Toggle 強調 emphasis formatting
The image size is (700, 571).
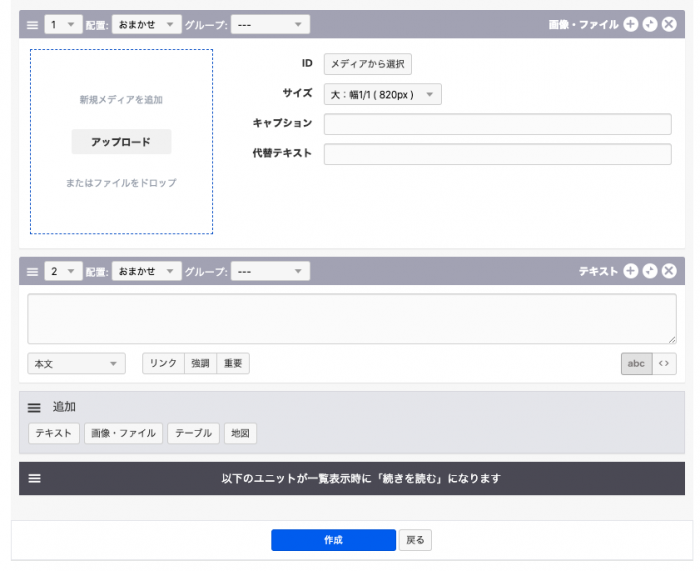point(201,364)
